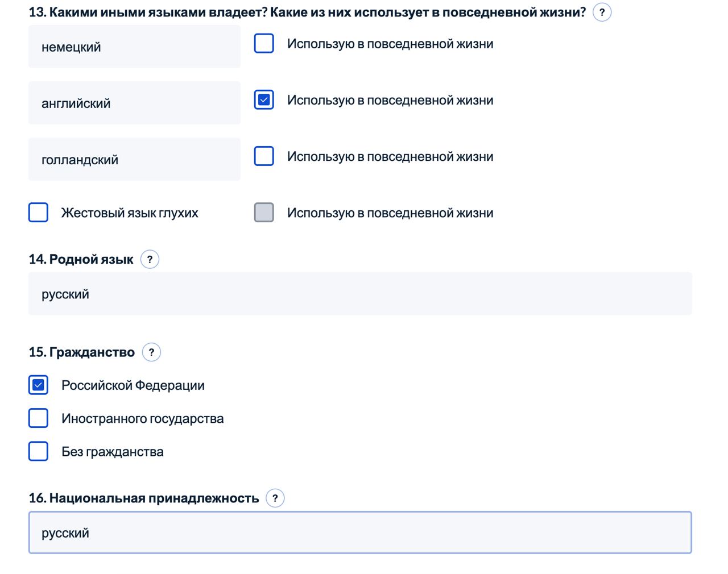
Task: Click help icon for Национальная принадлежность
Action: (275, 498)
